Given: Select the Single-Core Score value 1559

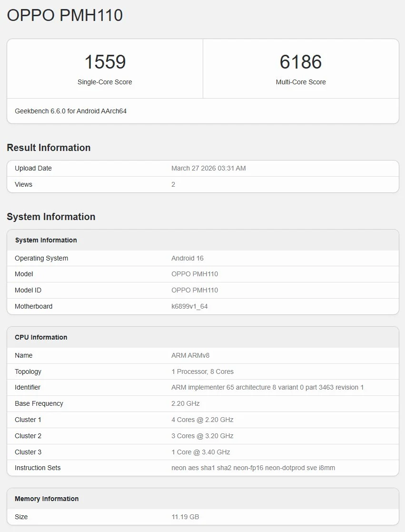Looking at the screenshot, I should (x=105, y=61).
